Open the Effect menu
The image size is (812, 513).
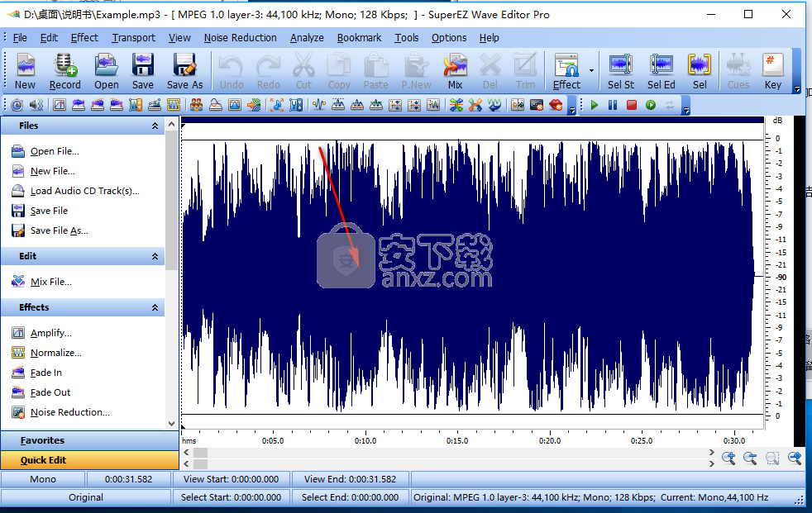[84, 38]
